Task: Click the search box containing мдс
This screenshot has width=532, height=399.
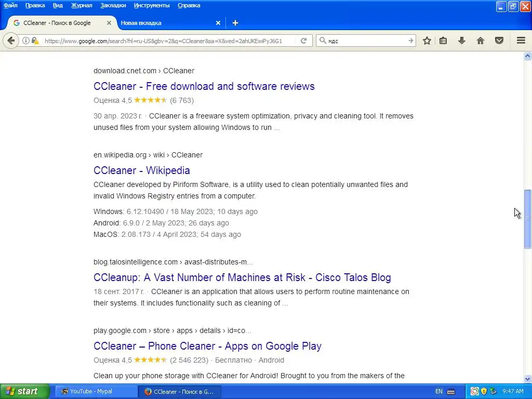Action: tap(366, 41)
